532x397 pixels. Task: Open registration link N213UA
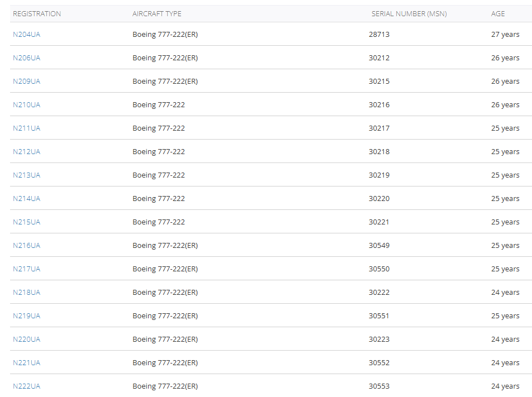[x=26, y=175]
